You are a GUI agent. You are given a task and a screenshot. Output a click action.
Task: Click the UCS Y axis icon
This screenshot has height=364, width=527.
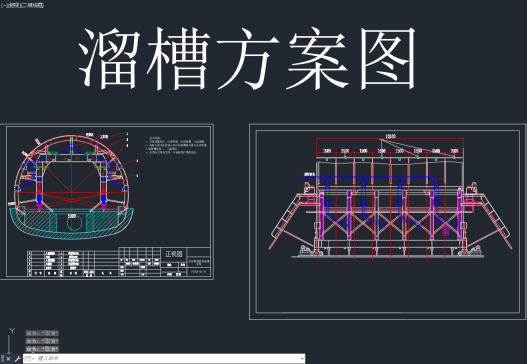click(x=12, y=331)
